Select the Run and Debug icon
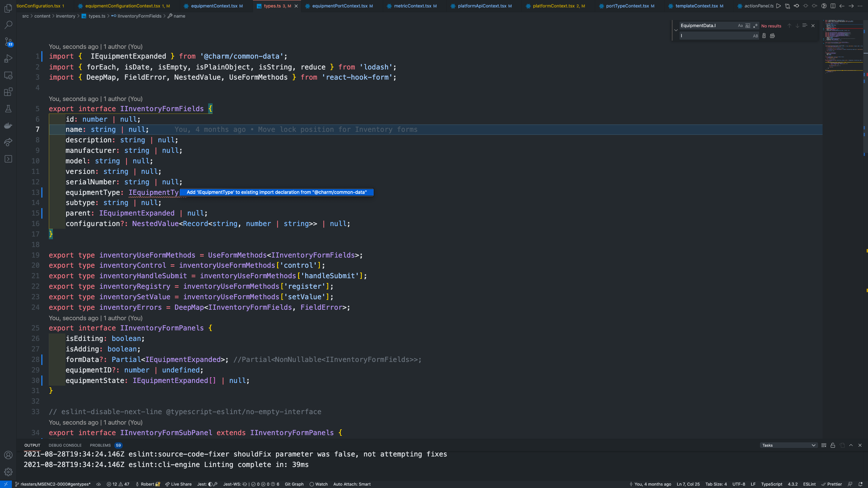 (8, 58)
